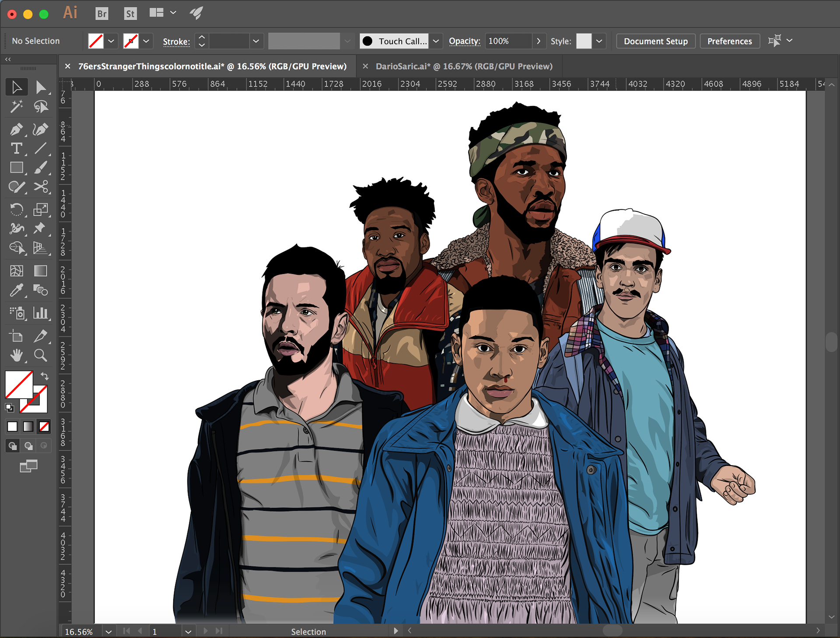Click the Document Setup button
This screenshot has height=638, width=840.
[655, 41]
